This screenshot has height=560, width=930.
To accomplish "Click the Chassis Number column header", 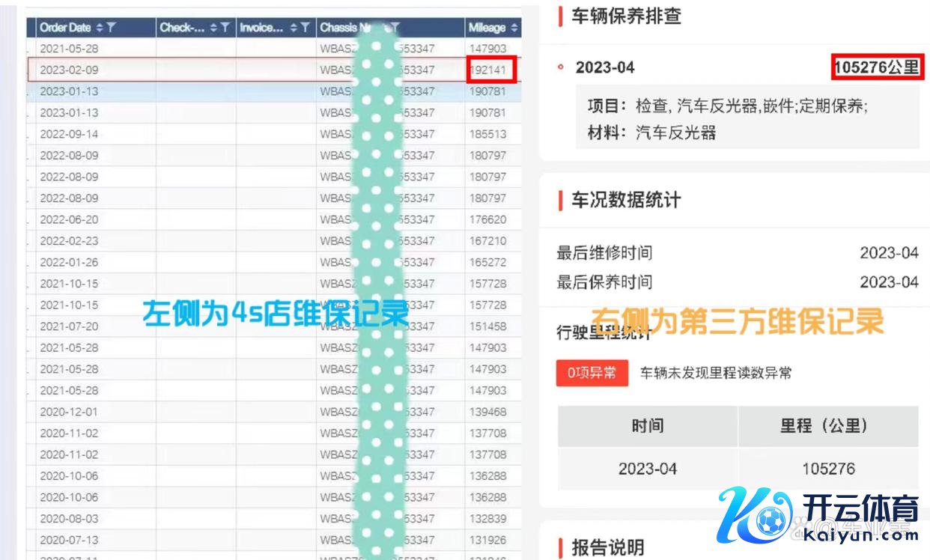I will [x=352, y=28].
